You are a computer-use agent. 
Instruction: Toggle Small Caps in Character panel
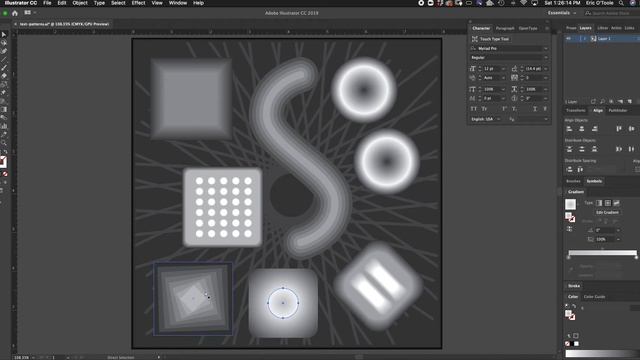tap(484, 109)
